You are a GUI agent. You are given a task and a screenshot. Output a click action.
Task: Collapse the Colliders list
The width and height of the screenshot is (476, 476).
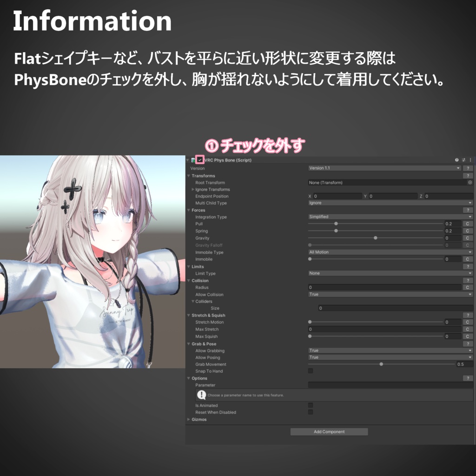tap(193, 301)
